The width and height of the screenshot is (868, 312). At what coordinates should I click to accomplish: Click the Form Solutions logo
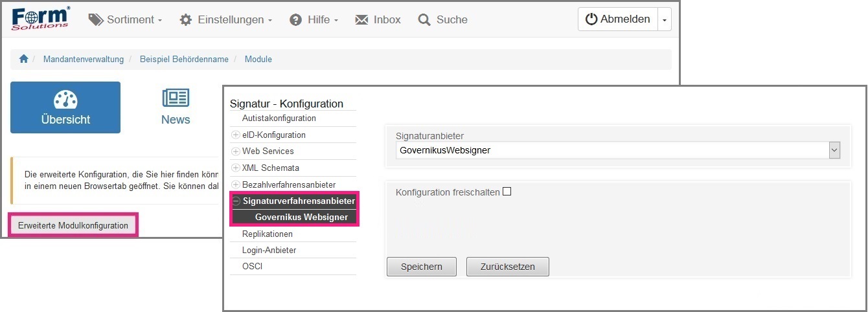41,19
